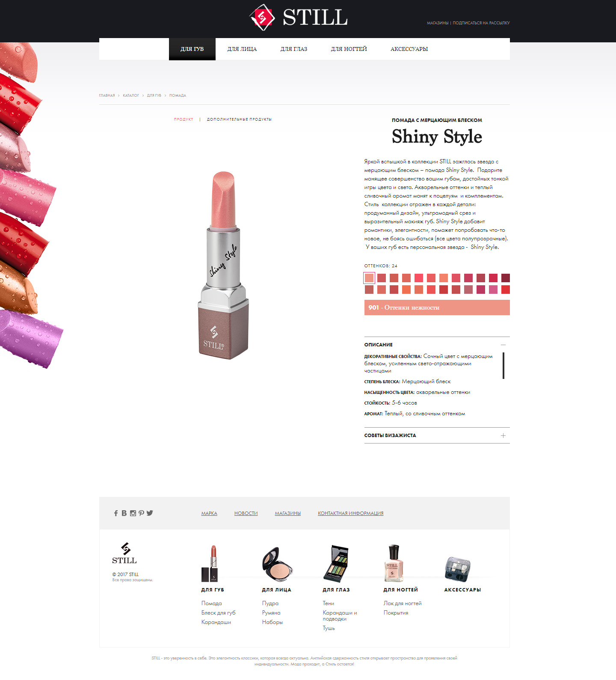616x680 pixels.
Task: Open the Pinterest social icon in footer
Action: 141,513
